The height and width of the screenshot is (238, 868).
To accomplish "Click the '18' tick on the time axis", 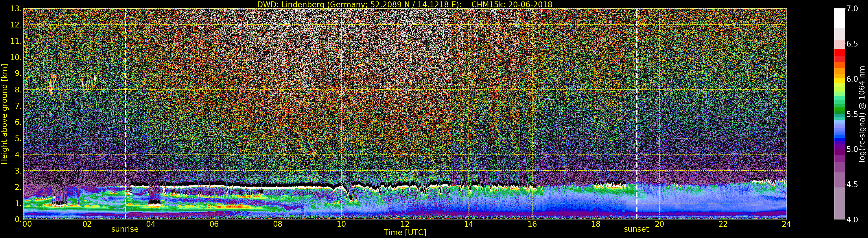I will point(596,224).
